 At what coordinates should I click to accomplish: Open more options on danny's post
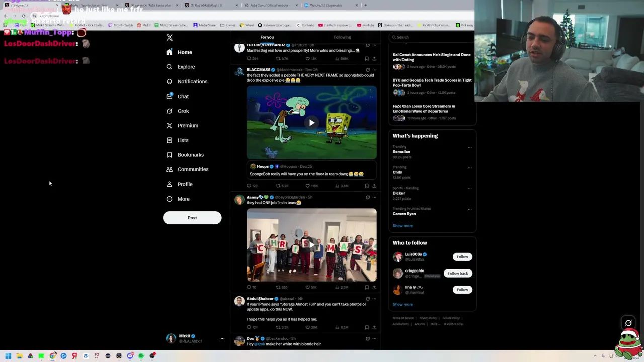[374, 197]
